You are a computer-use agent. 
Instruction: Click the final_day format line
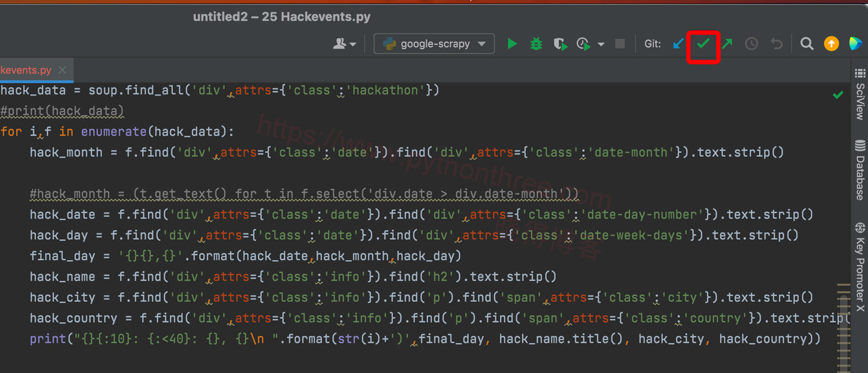[246, 256]
